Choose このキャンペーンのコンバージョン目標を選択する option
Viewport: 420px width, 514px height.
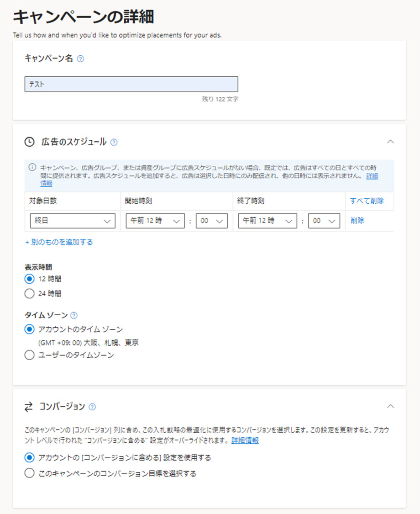(x=30, y=473)
